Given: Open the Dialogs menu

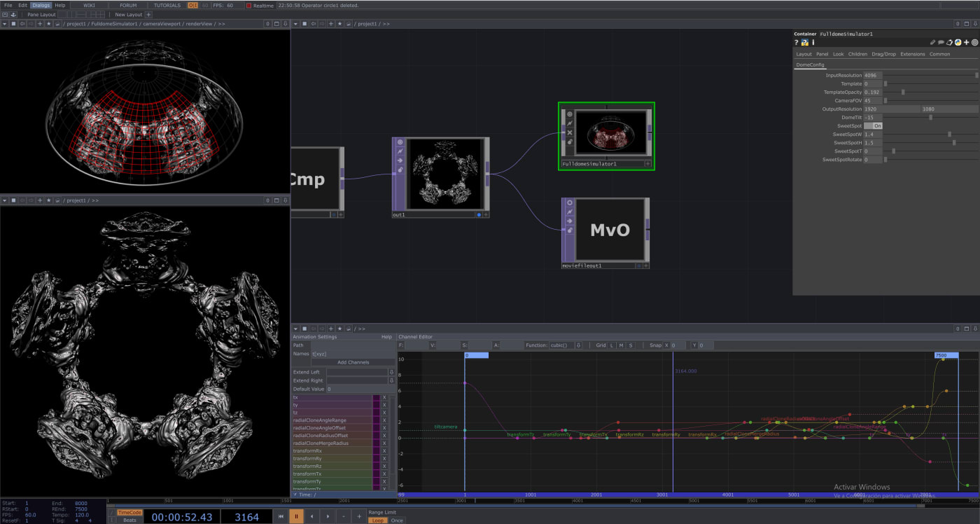Looking at the screenshot, I should 41,5.
